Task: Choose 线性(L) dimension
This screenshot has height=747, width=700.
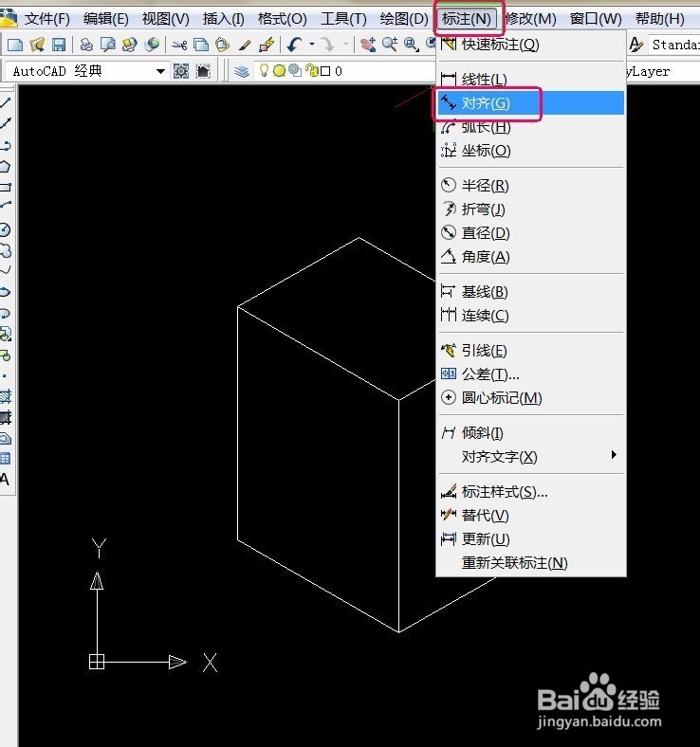Action: [x=531, y=79]
